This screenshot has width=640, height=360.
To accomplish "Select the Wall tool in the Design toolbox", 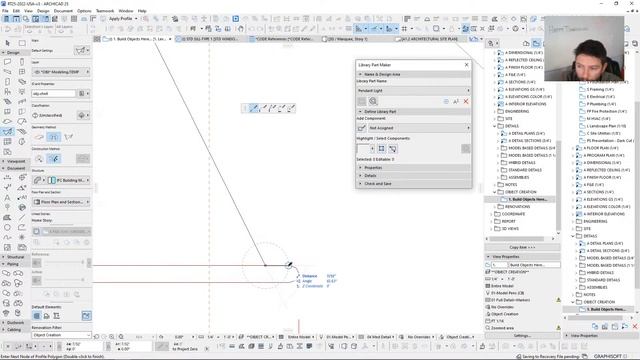I will click(x=7, y=62).
